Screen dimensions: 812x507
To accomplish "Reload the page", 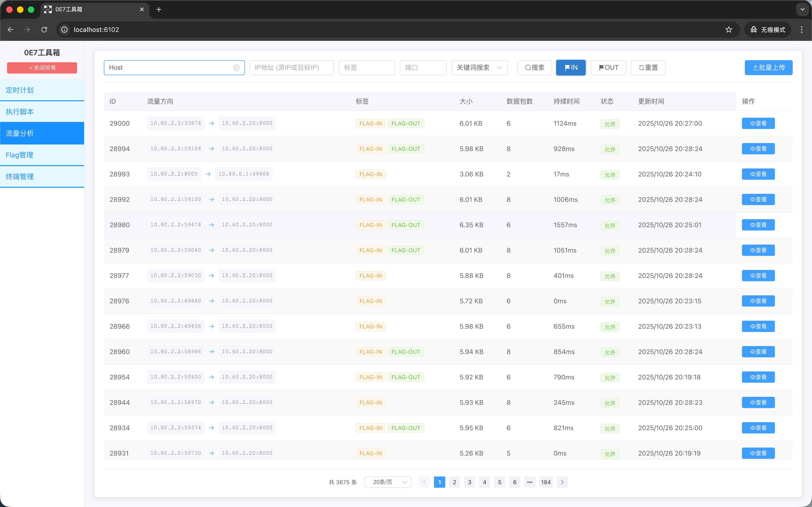I will (44, 30).
